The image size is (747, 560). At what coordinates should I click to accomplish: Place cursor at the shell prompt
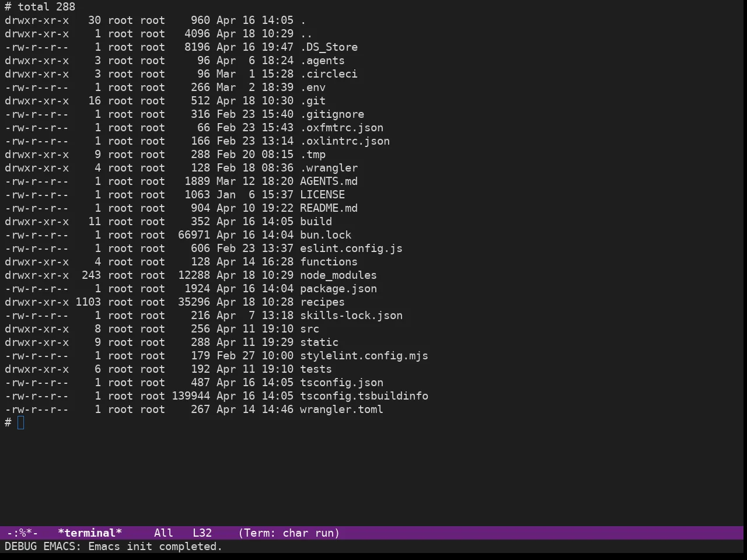tap(21, 423)
